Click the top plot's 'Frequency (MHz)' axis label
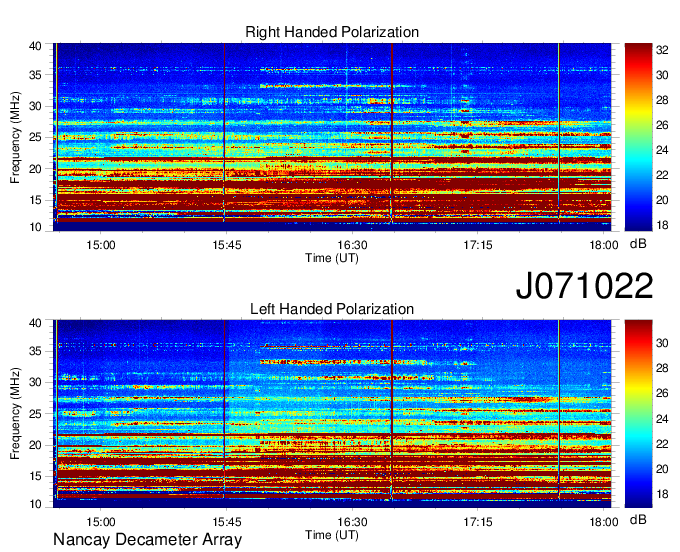 pos(15,137)
